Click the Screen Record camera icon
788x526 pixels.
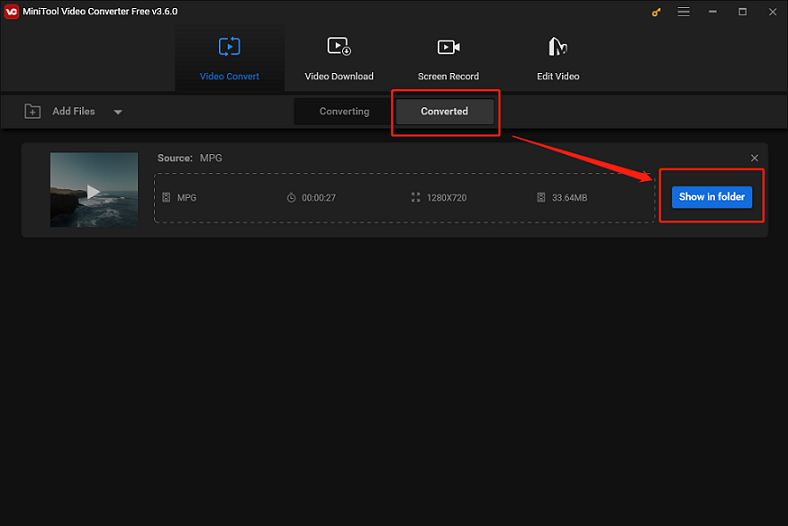click(x=448, y=47)
